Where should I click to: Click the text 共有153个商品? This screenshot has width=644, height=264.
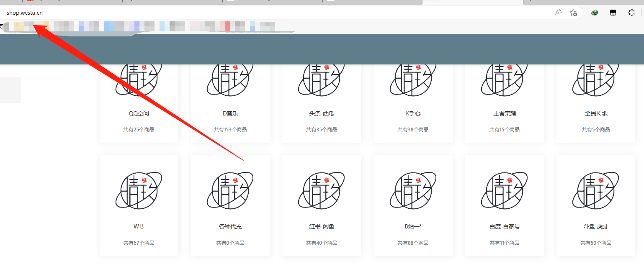230,130
